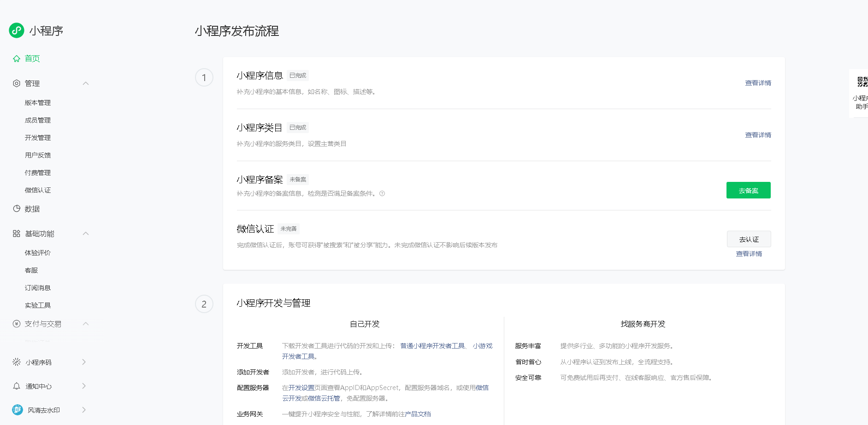Open 成员管理 menu item
868x425 pixels.
38,120
